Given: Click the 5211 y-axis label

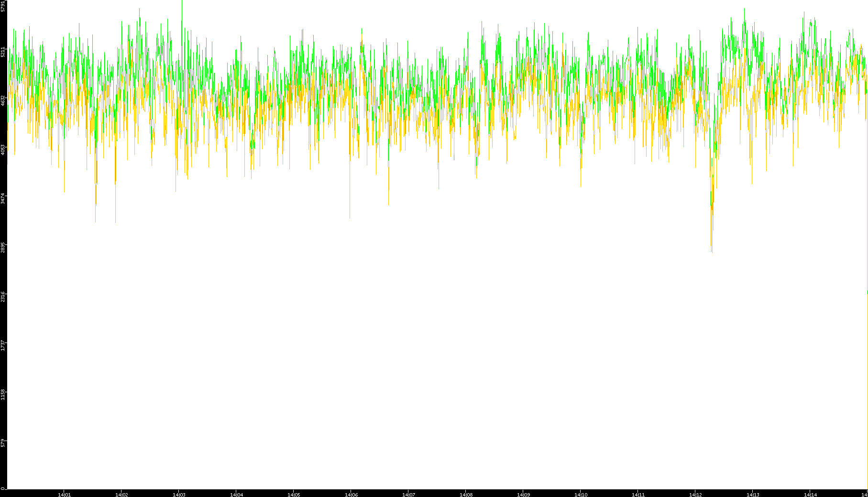Looking at the screenshot, I should click(3, 52).
